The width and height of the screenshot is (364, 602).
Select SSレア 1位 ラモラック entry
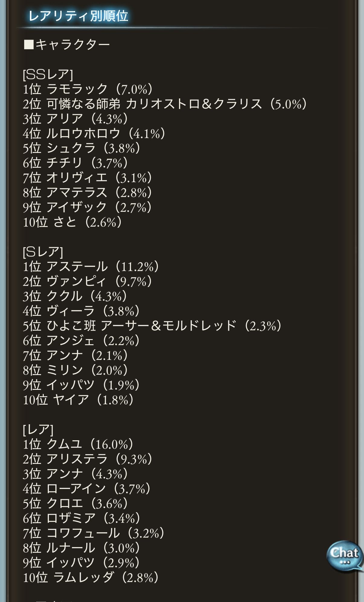coord(88,89)
